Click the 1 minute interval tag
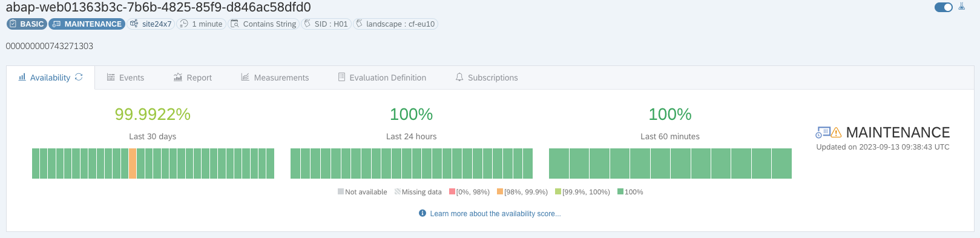 201,24
